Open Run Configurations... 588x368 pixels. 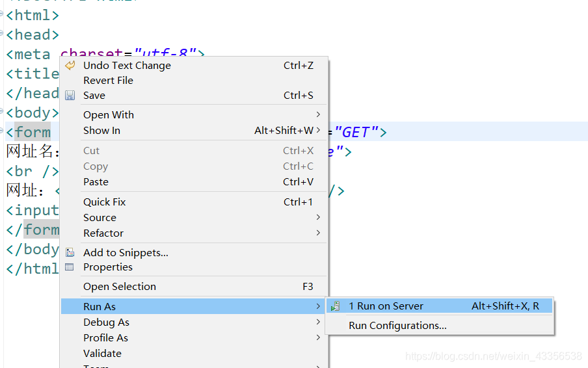(440, 326)
